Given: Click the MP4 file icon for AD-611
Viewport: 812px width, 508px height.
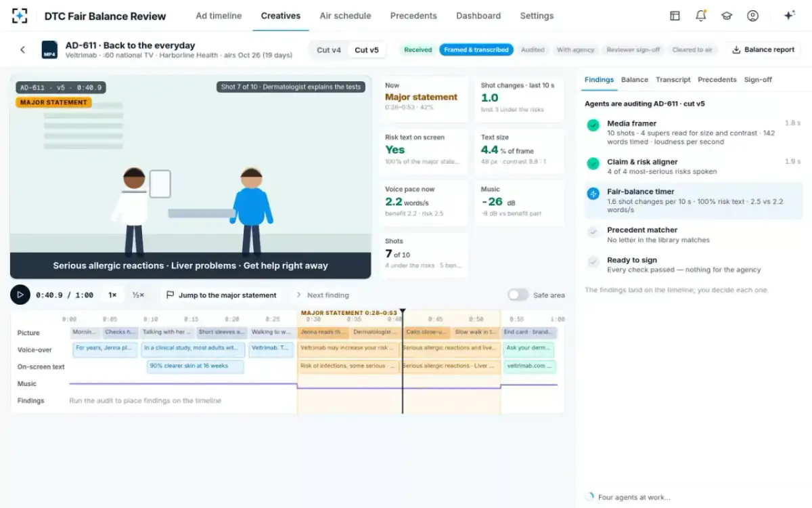Looking at the screenshot, I should point(49,49).
